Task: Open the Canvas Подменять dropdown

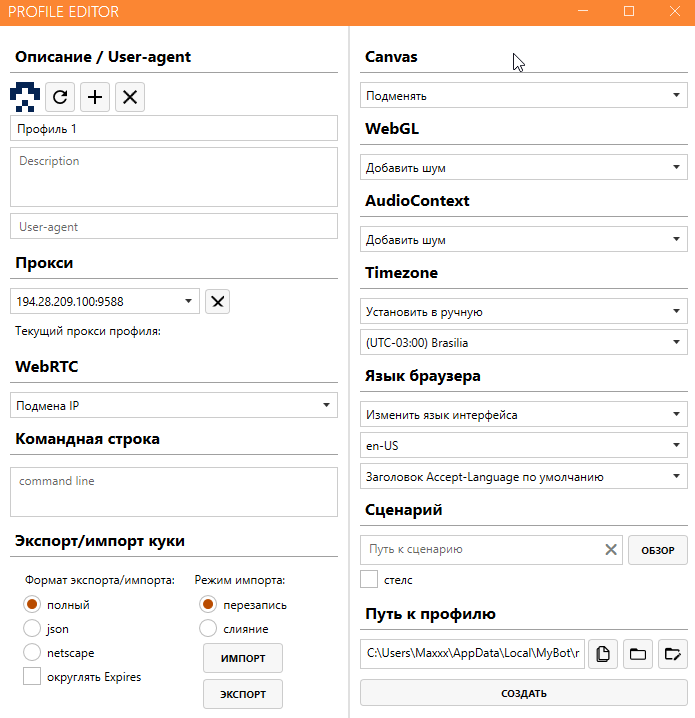Action: pos(524,95)
